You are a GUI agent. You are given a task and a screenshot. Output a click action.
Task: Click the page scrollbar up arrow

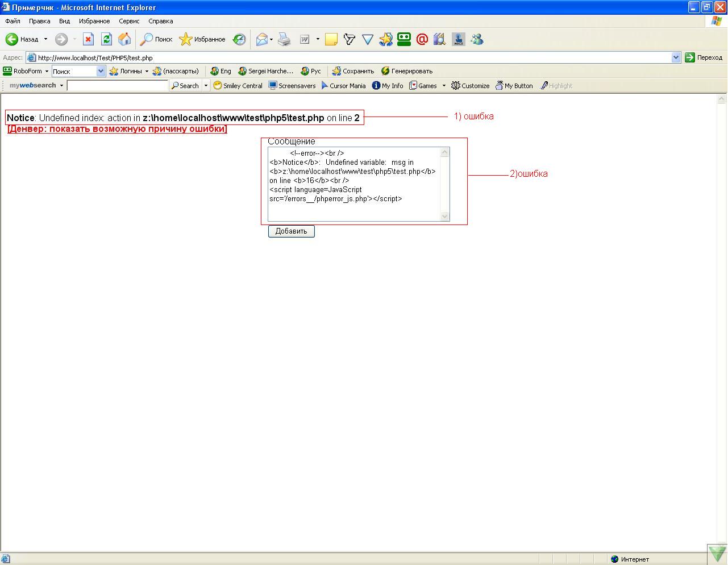point(722,99)
